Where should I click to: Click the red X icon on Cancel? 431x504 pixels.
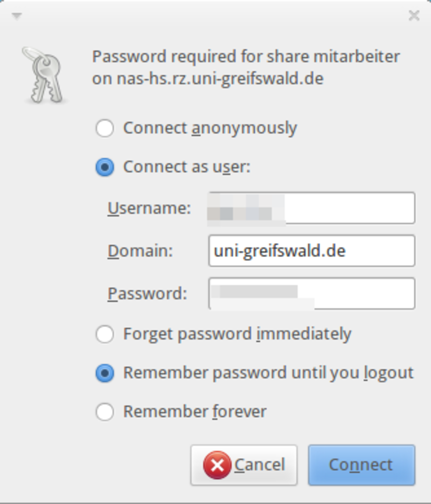tap(217, 465)
